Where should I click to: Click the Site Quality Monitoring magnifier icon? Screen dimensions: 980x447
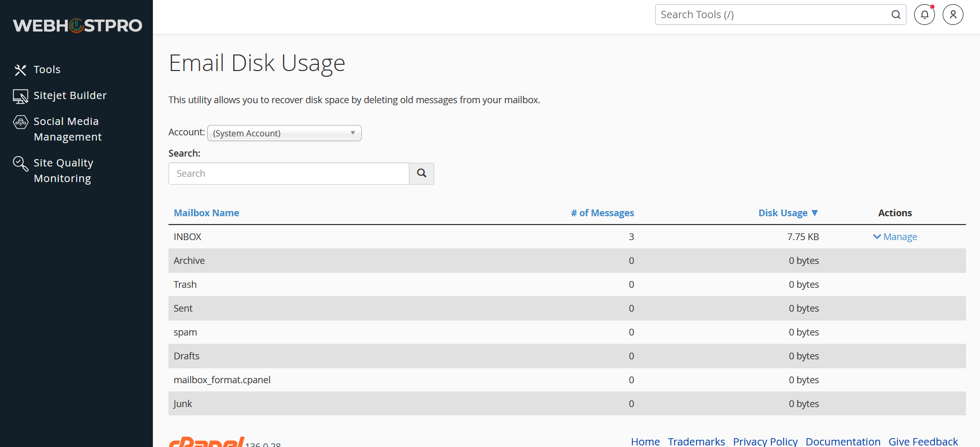(20, 164)
